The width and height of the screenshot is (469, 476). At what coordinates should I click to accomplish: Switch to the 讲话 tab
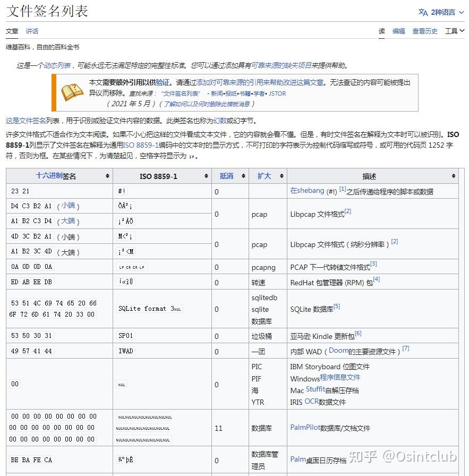coord(31,31)
